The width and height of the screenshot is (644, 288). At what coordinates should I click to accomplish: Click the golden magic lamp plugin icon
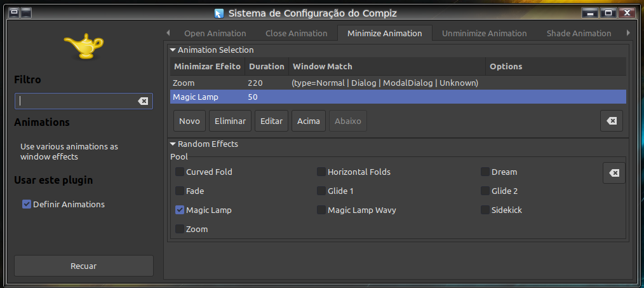84,45
